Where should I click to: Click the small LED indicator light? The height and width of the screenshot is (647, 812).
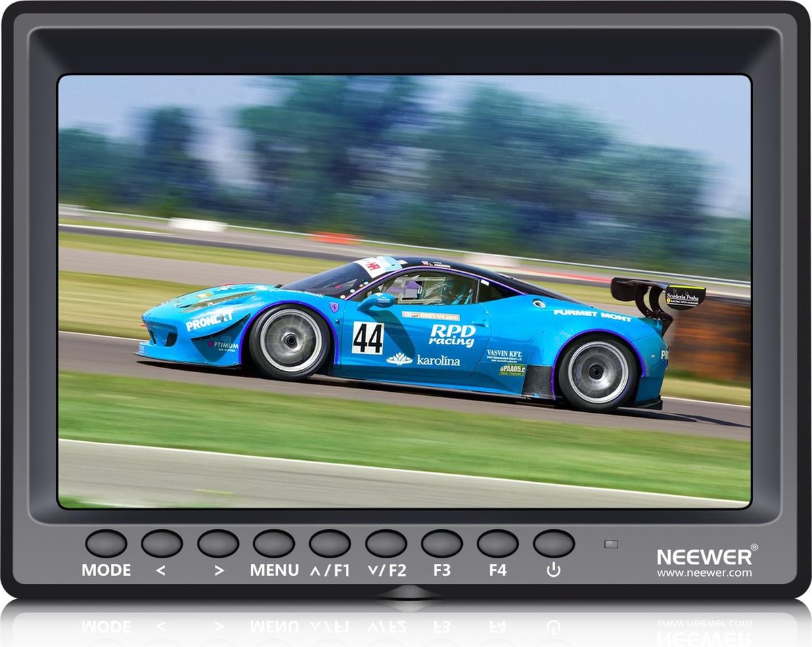(612, 543)
